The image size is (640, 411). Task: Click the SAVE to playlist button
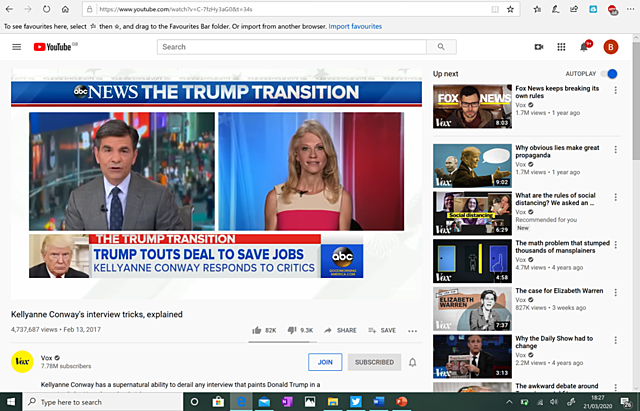click(382, 330)
